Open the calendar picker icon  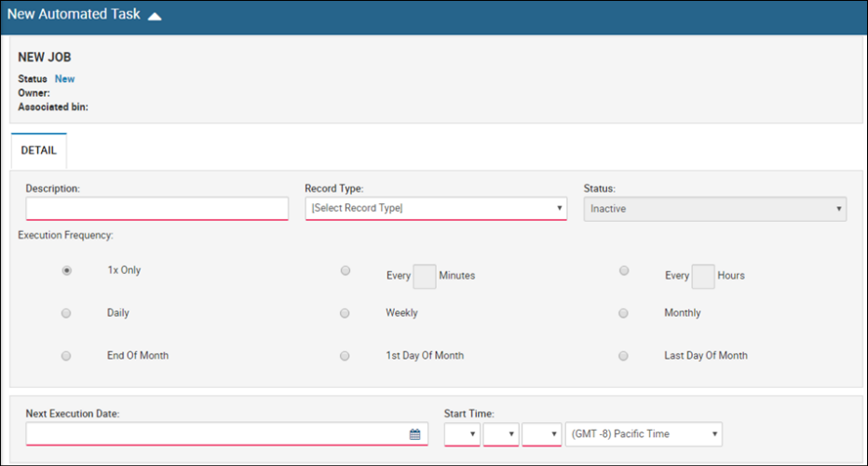414,434
